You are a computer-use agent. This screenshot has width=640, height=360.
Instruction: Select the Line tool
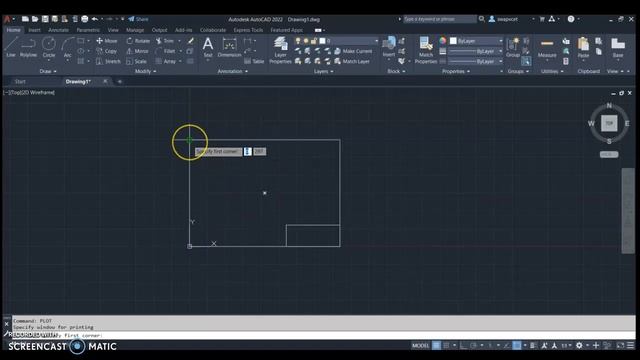click(x=11, y=47)
